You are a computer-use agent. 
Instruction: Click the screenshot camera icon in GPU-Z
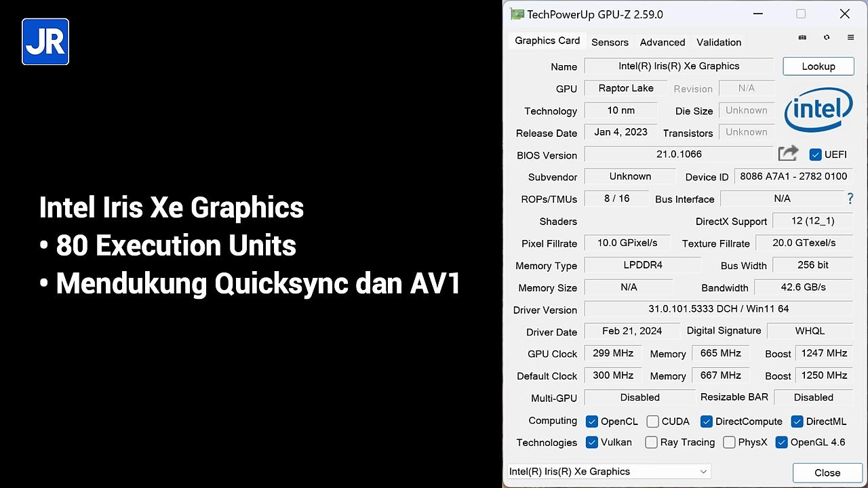coord(802,38)
